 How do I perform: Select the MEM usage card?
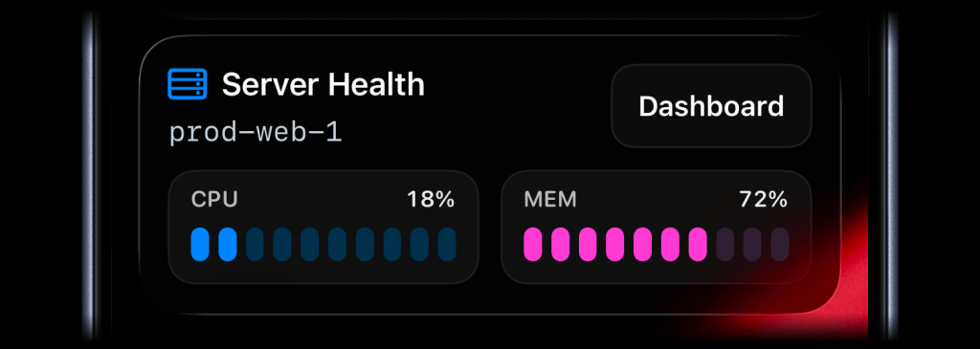click(657, 228)
